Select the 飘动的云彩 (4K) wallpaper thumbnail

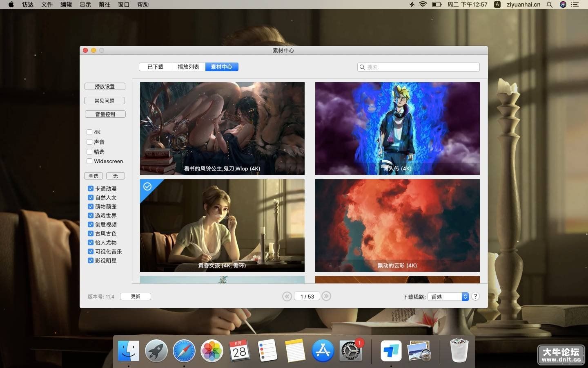[397, 225]
